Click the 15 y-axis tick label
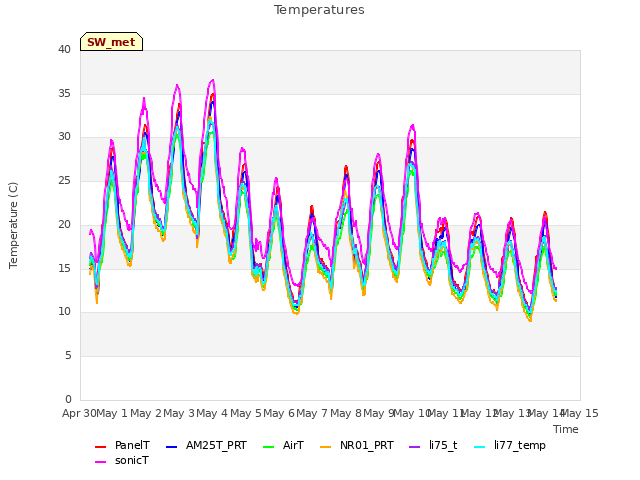 [x=64, y=268]
